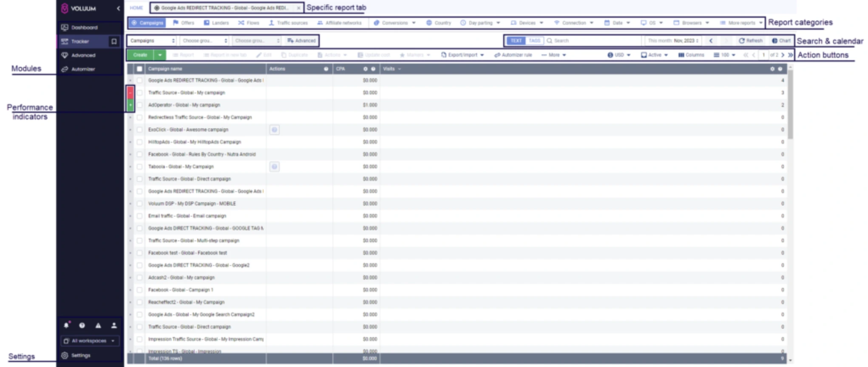Check the Email traffic - Global - Email campaign row

pos(139,216)
